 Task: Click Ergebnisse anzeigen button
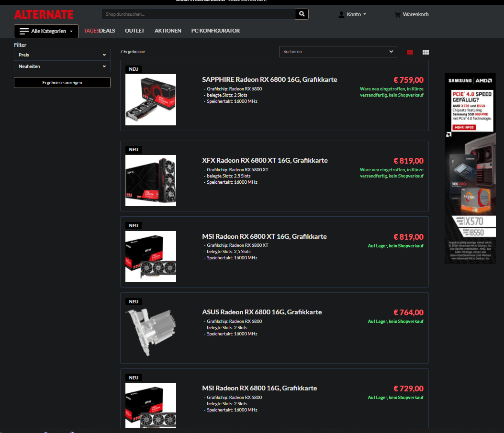tap(62, 83)
